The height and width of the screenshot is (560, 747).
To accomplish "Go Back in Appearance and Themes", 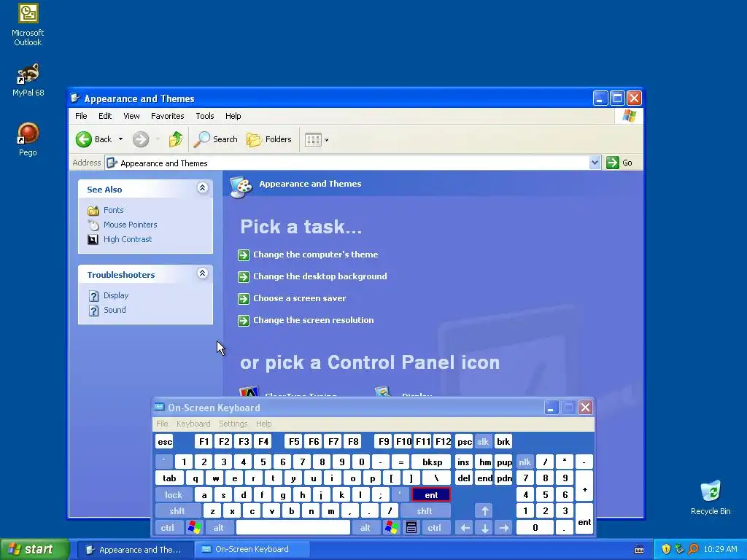I will [94, 139].
